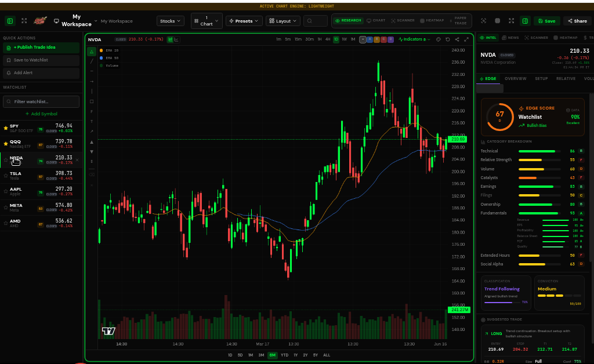The height and width of the screenshot is (364, 594).
Task: Click Save to Watchlist button
Action: [x=41, y=60]
